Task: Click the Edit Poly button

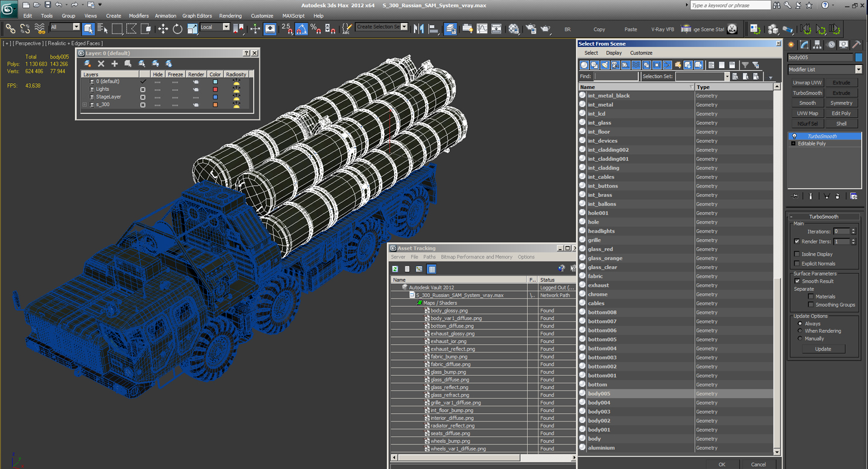Action: coord(841,114)
